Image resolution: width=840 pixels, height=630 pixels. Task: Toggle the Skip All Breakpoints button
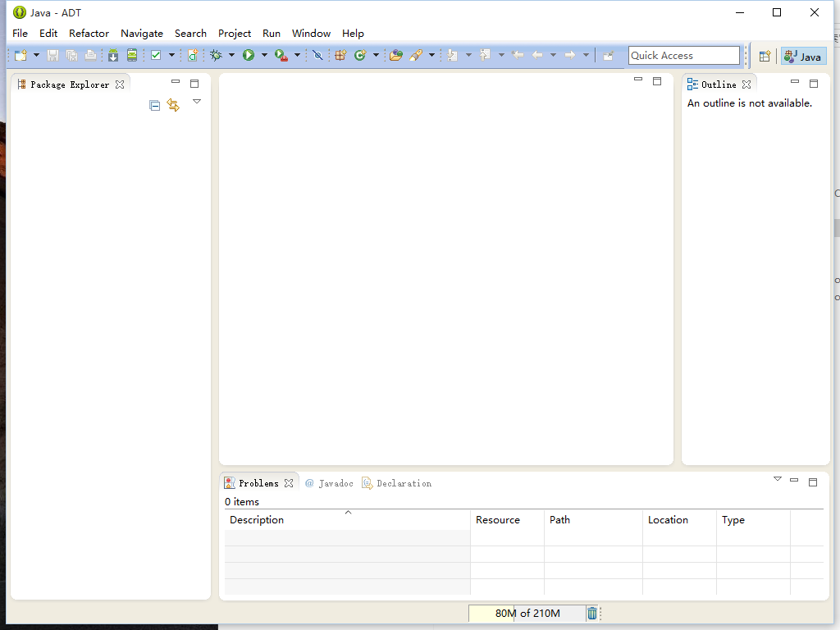pos(317,56)
